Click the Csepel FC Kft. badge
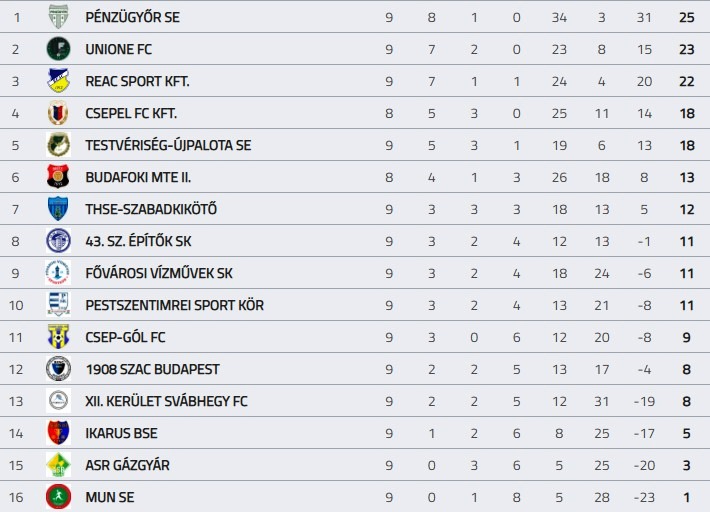 (x=58, y=113)
